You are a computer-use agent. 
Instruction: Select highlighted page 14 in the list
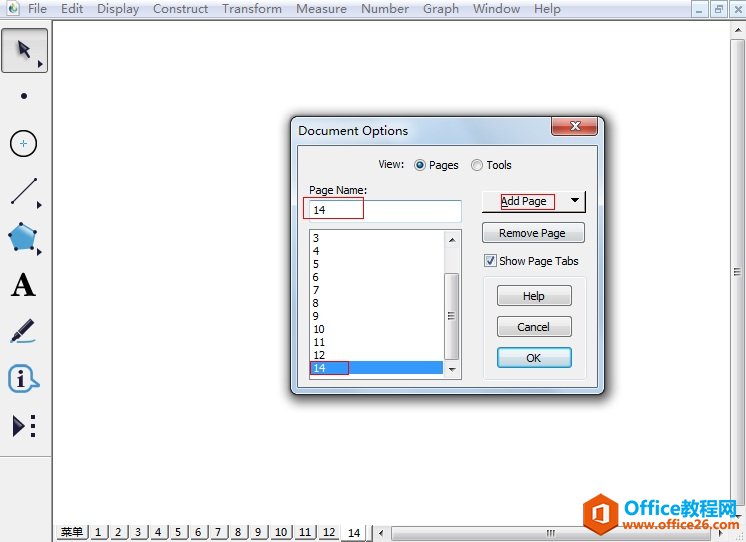tap(376, 368)
